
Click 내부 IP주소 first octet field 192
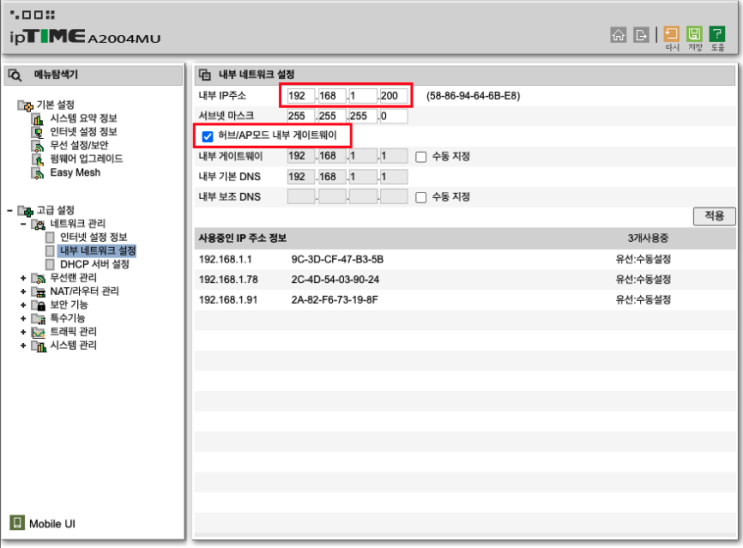(x=301, y=96)
